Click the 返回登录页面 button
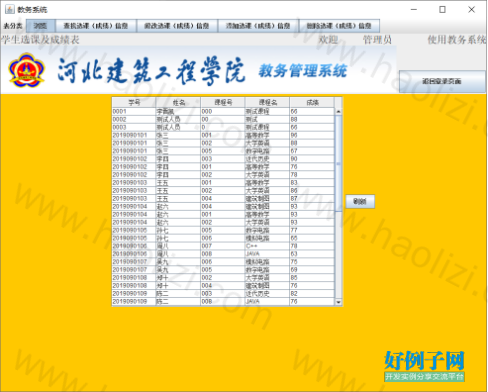The image size is (488, 392). (x=442, y=81)
